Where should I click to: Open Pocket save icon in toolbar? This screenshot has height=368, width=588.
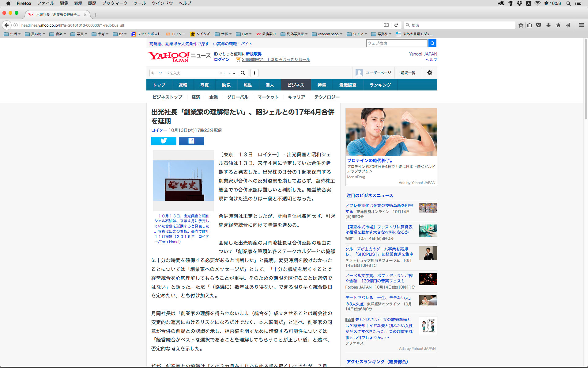[539, 25]
